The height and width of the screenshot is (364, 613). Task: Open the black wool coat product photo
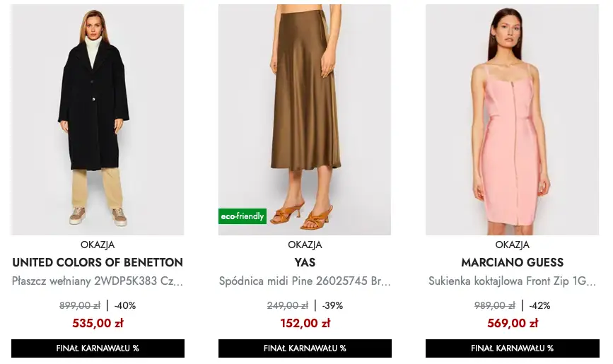[98, 120]
